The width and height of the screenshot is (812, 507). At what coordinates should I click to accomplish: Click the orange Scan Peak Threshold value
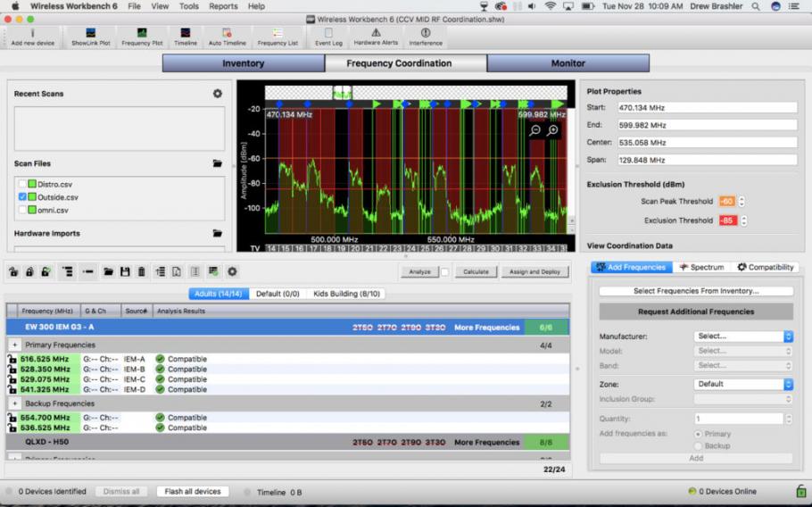(726, 202)
